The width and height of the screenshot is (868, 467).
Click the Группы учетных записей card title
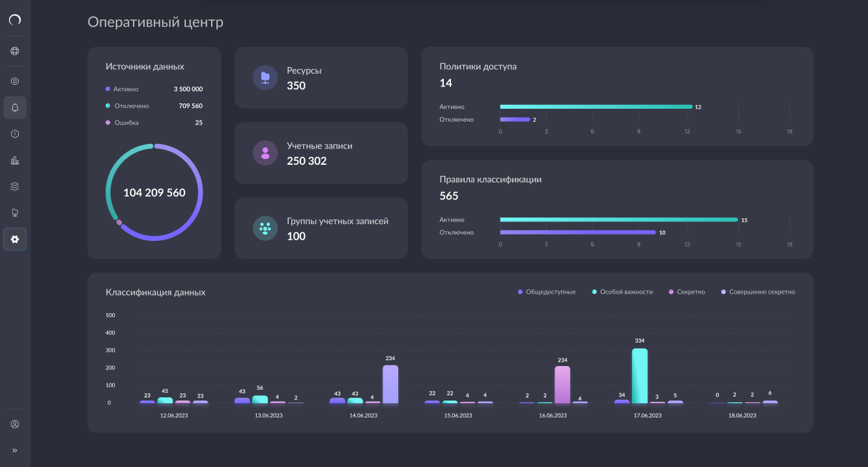(x=338, y=221)
